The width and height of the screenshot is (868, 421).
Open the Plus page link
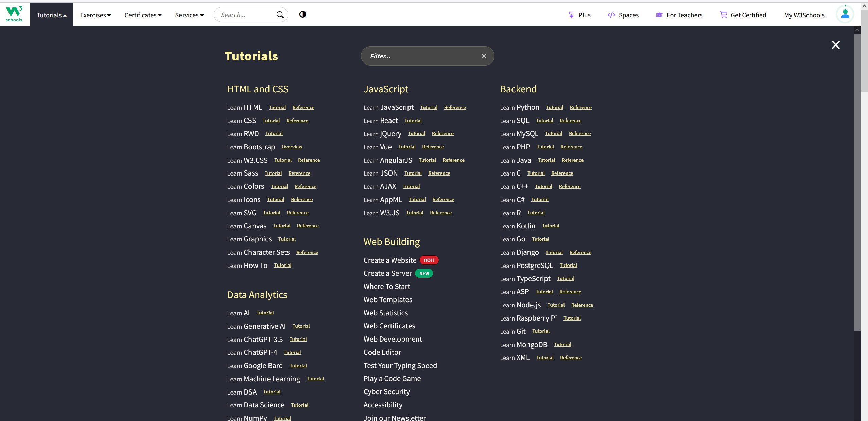click(x=584, y=15)
